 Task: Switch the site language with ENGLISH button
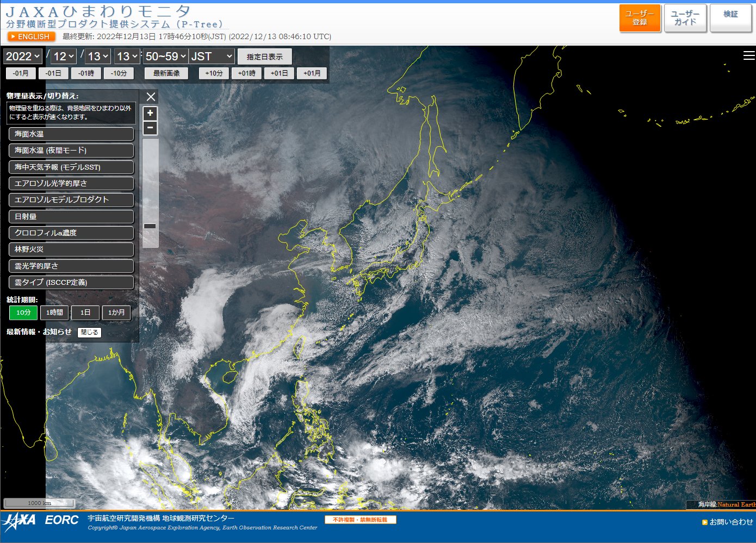(32, 36)
